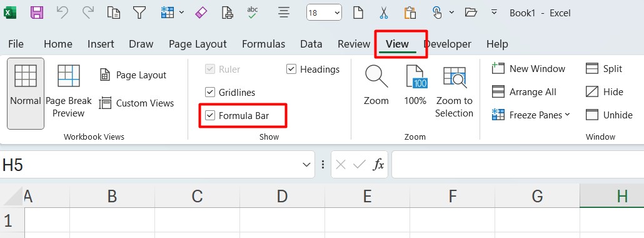The width and height of the screenshot is (644, 238).
Task: Click the Redo arrow icon
Action: pyautogui.click(x=88, y=13)
